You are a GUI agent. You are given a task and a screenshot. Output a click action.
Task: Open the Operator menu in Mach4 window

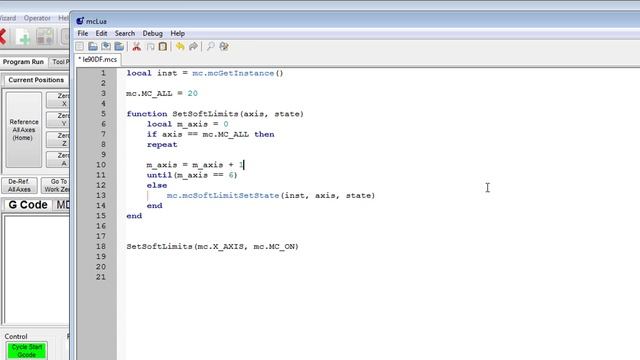point(37,18)
